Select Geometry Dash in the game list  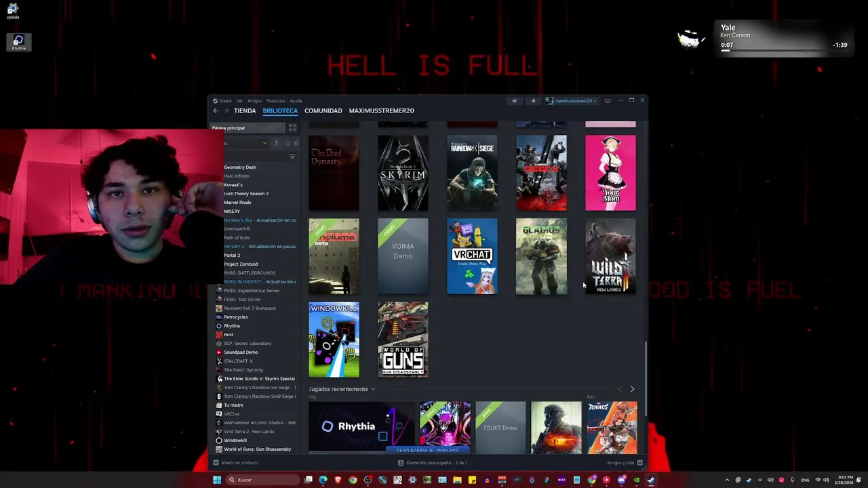click(x=240, y=167)
